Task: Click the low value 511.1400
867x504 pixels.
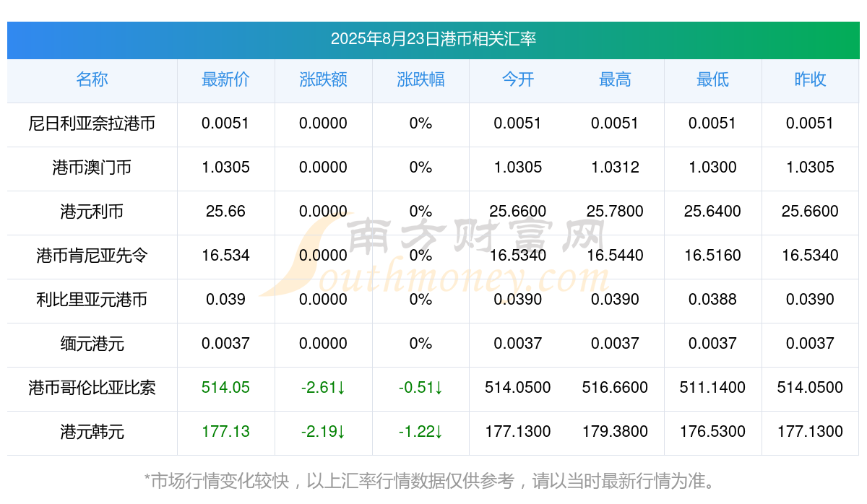Action: 712,388
